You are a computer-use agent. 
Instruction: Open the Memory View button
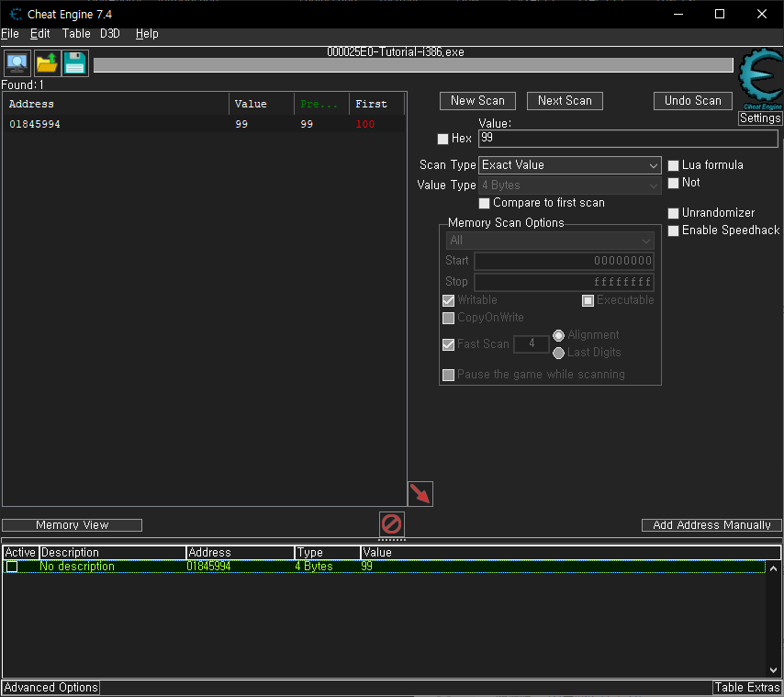point(72,525)
